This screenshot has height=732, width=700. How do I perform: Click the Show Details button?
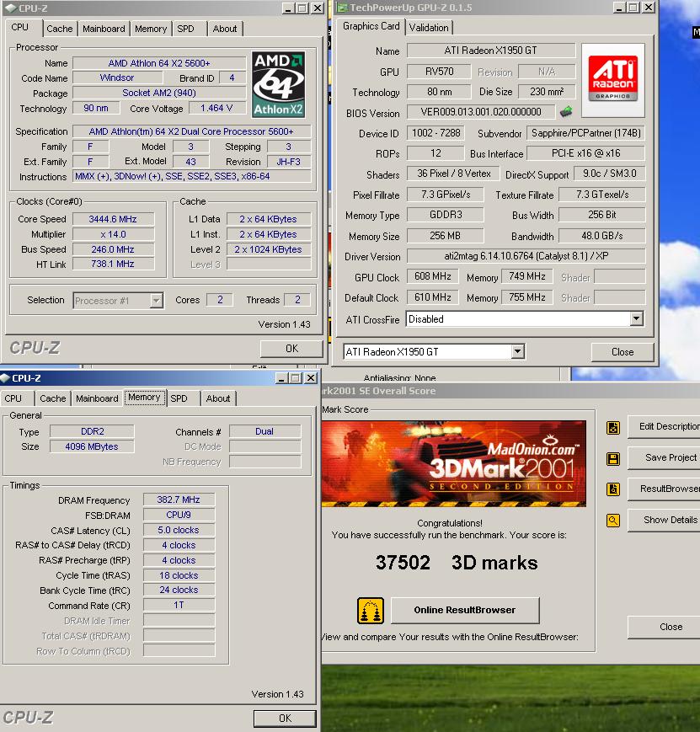(664, 520)
